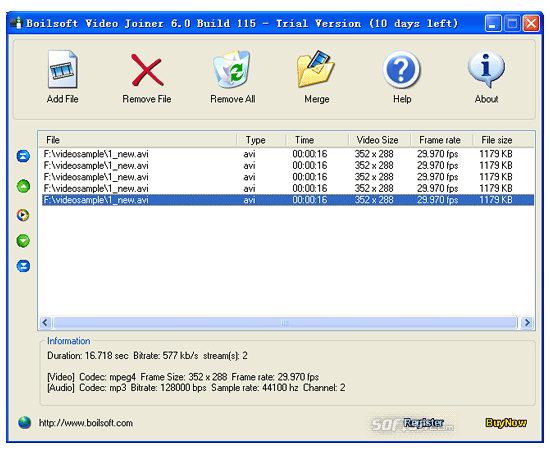The height and width of the screenshot is (450, 550).
Task: Click the Add File film icon
Action: pos(62,69)
